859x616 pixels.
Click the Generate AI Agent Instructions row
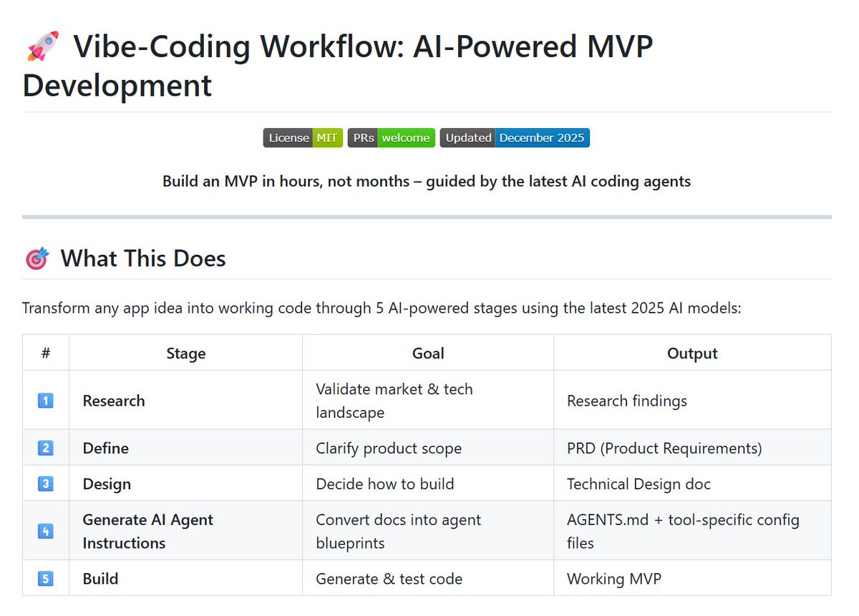click(x=147, y=529)
